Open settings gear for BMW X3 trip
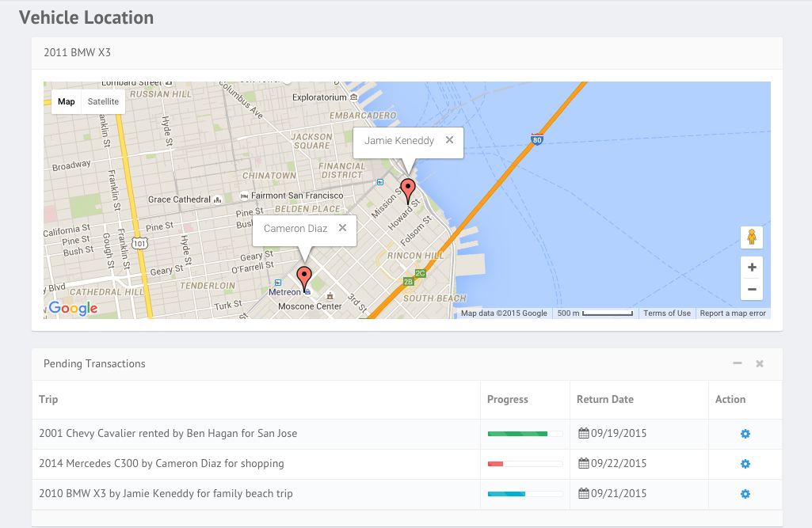This screenshot has height=528, width=812. click(745, 494)
